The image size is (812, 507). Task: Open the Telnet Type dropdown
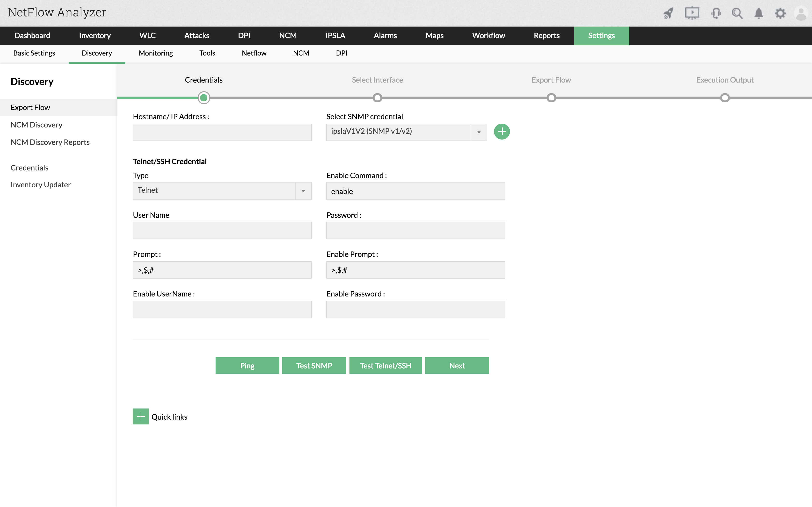tap(222, 190)
